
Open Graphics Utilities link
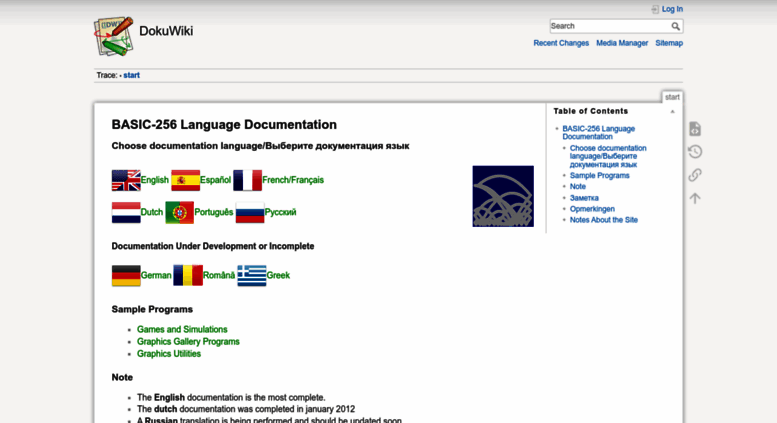(169, 354)
